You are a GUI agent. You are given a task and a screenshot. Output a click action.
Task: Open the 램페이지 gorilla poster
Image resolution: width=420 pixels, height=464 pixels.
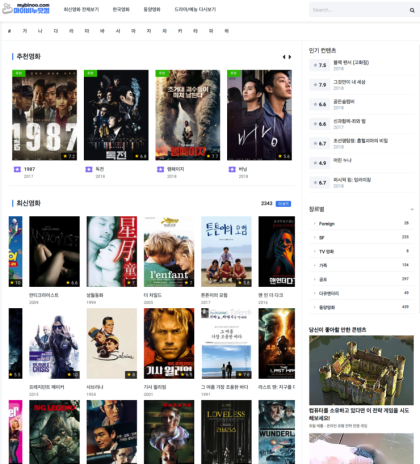188,115
